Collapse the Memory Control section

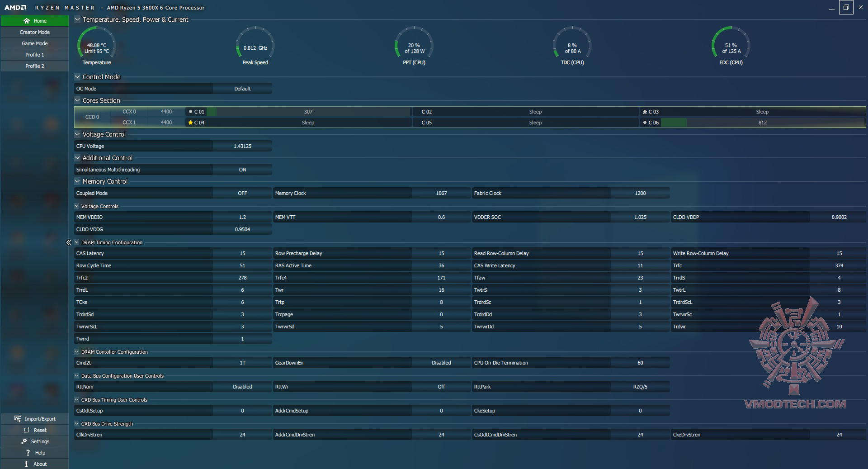pos(77,181)
